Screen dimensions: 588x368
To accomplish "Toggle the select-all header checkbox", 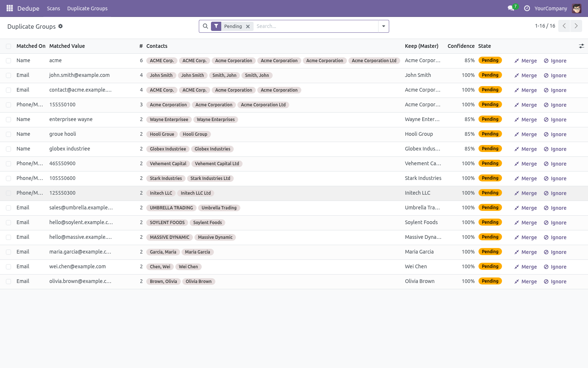I will pos(8,46).
